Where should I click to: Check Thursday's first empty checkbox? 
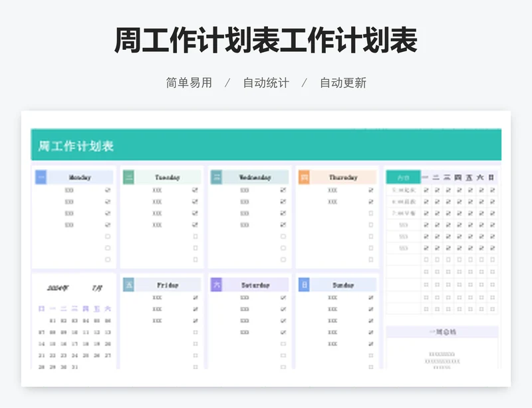coord(371,214)
